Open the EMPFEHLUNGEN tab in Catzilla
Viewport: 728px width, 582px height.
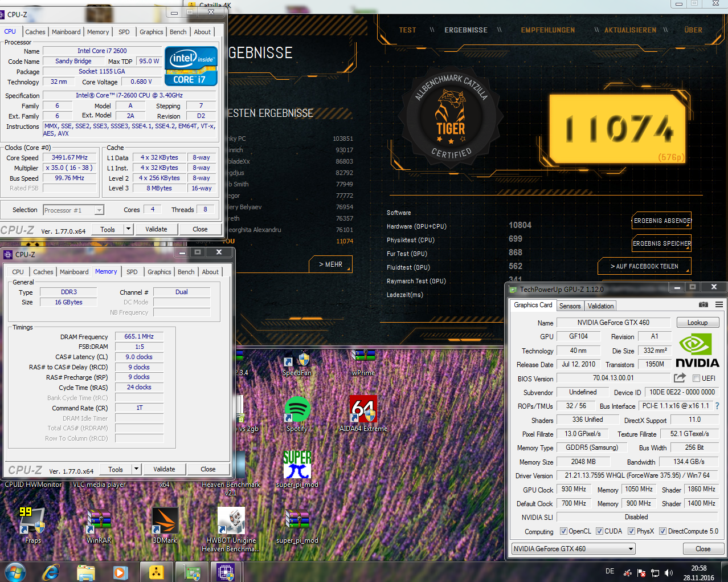[547, 30]
